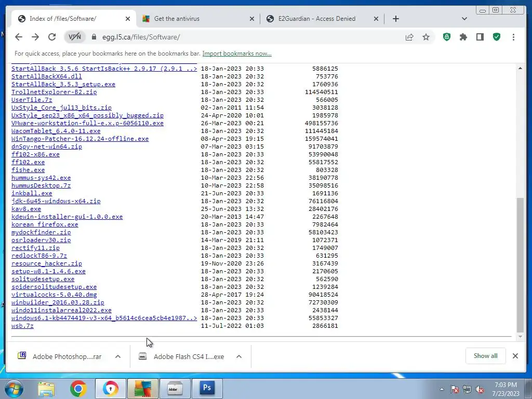Close the Get the antivirus tab
The height and width of the screenshot is (399, 532).
click(x=252, y=19)
